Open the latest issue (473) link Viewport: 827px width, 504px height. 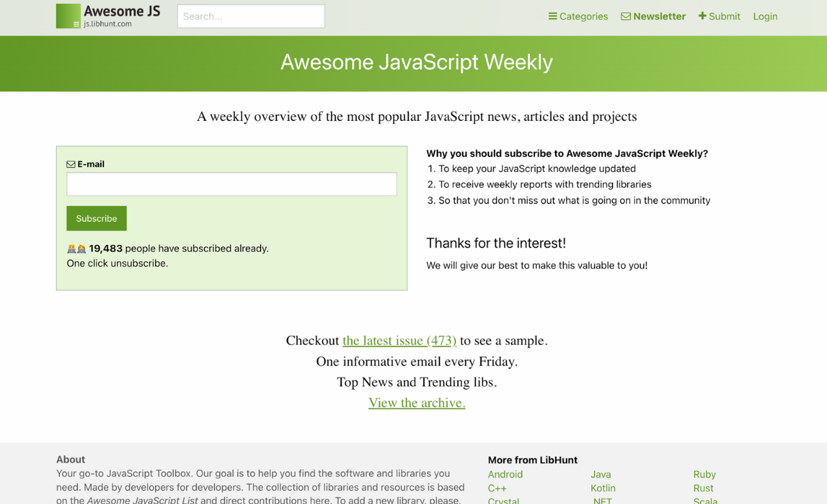tap(399, 341)
